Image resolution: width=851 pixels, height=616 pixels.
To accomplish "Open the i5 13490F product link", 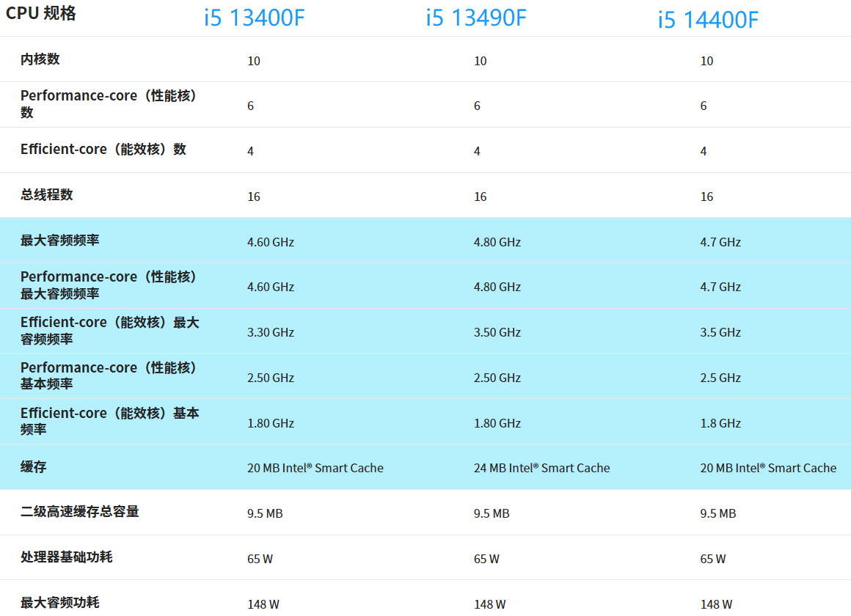I will [476, 18].
